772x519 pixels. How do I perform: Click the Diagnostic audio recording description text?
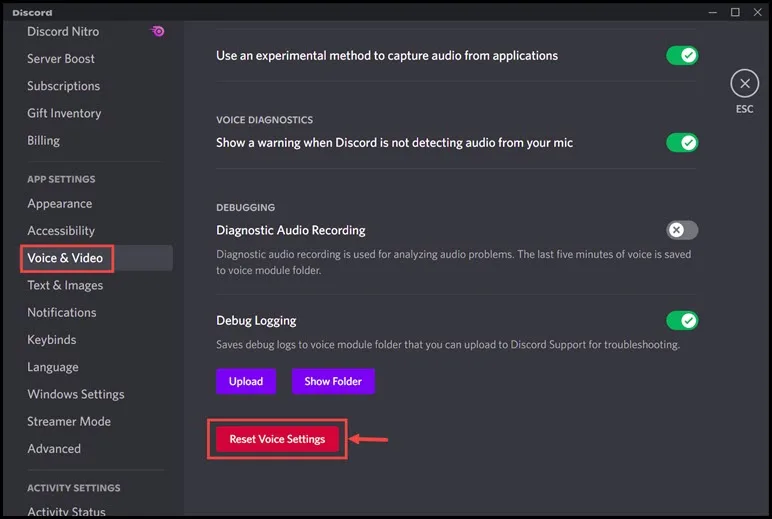click(x=453, y=262)
